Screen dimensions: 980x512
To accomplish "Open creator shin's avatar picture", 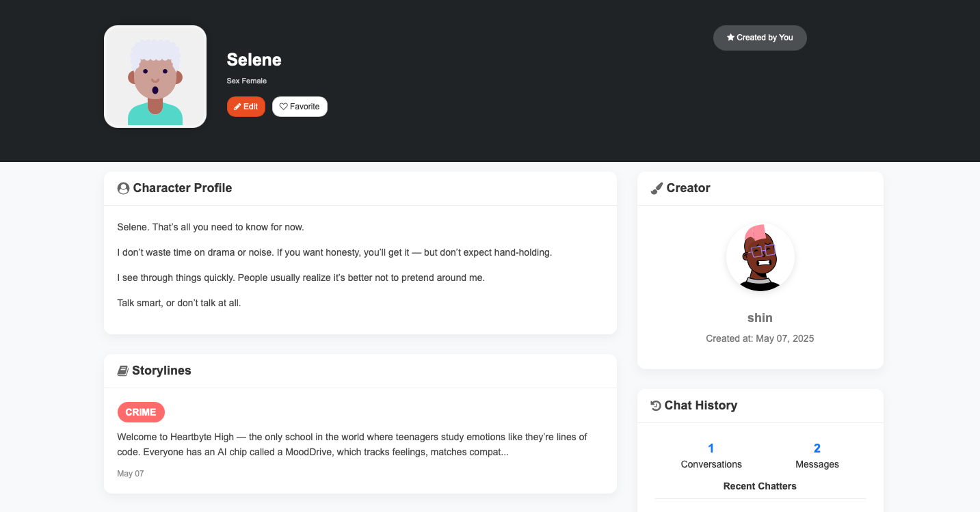I will coord(760,258).
